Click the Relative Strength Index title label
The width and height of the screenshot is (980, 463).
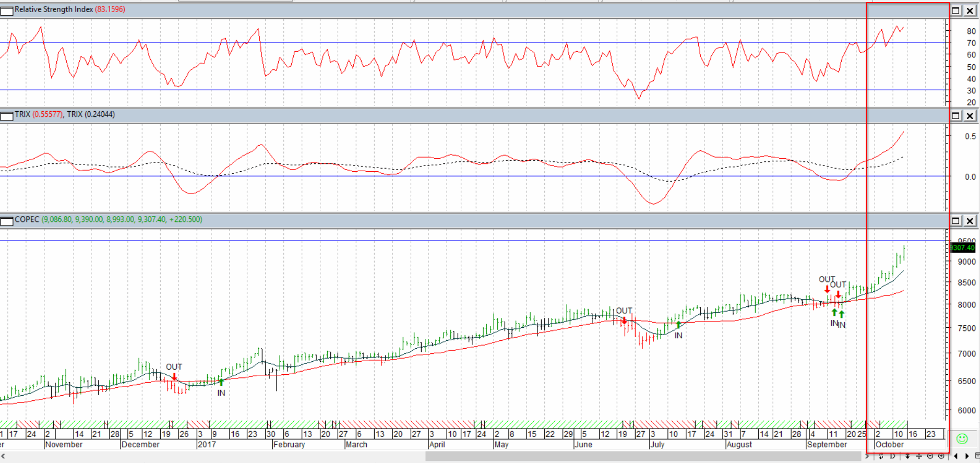(54, 9)
